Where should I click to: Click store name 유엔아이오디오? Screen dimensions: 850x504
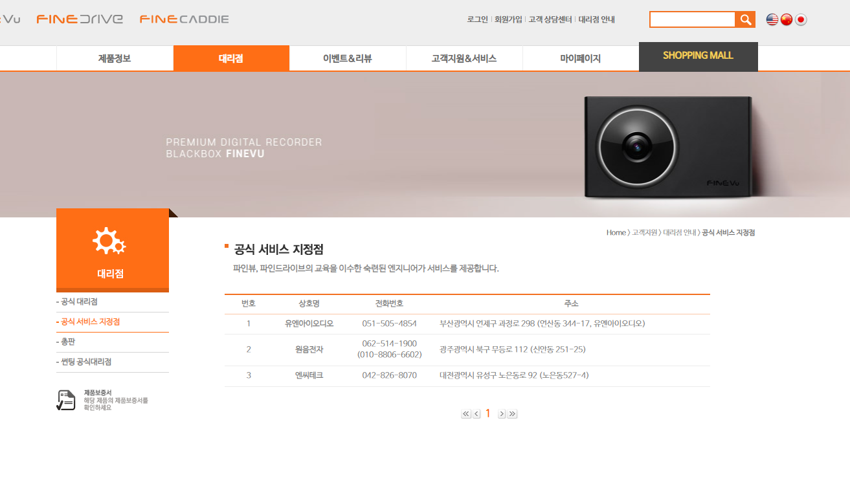pos(309,323)
